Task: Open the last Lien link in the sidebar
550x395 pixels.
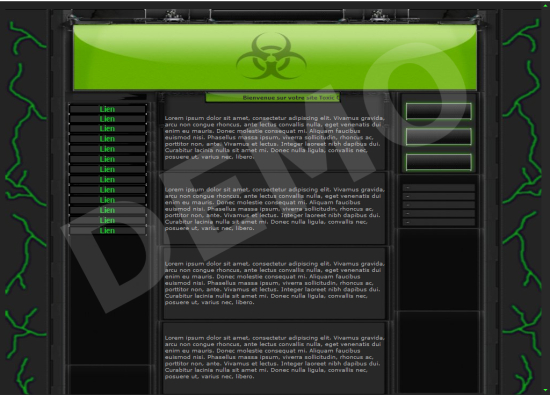Action: pyautogui.click(x=107, y=230)
